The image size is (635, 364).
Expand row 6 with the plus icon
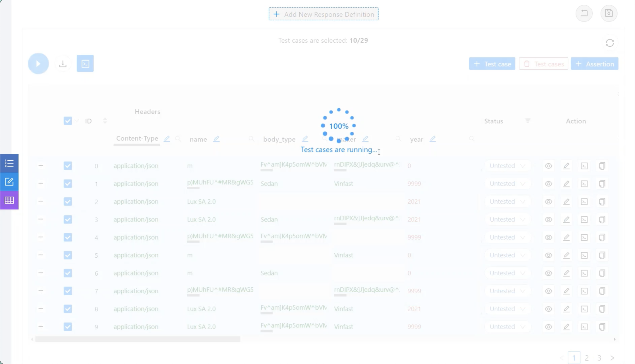pos(41,273)
